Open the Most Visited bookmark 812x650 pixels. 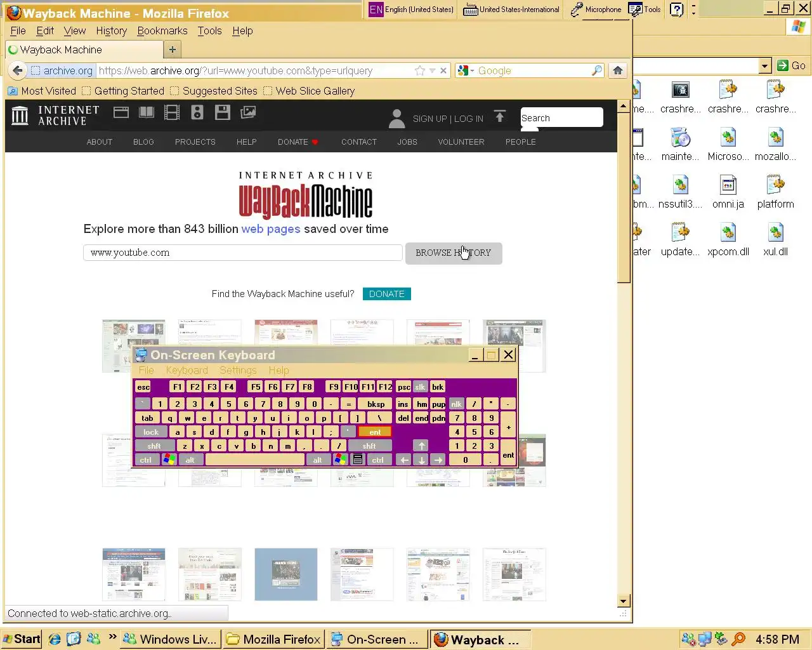[42, 91]
